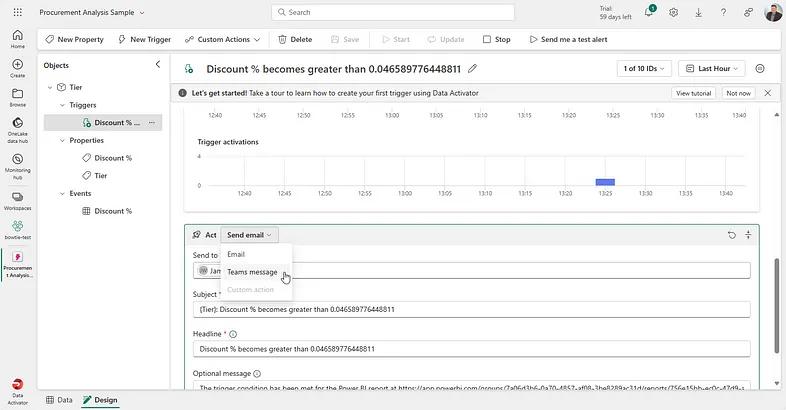Open the user profile picture
786x410 pixels.
pos(773,13)
